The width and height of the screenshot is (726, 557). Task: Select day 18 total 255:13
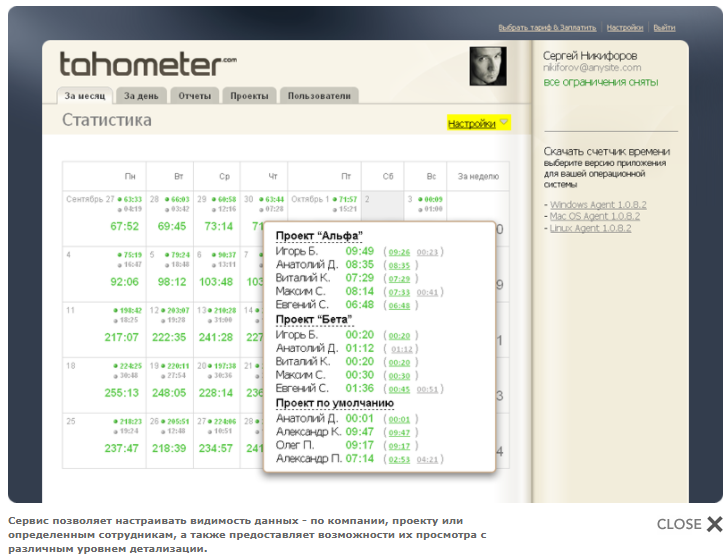(x=121, y=393)
